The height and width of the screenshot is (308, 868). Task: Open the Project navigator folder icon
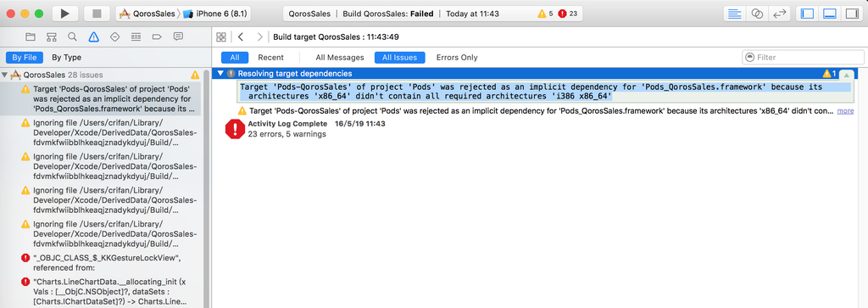click(31, 37)
